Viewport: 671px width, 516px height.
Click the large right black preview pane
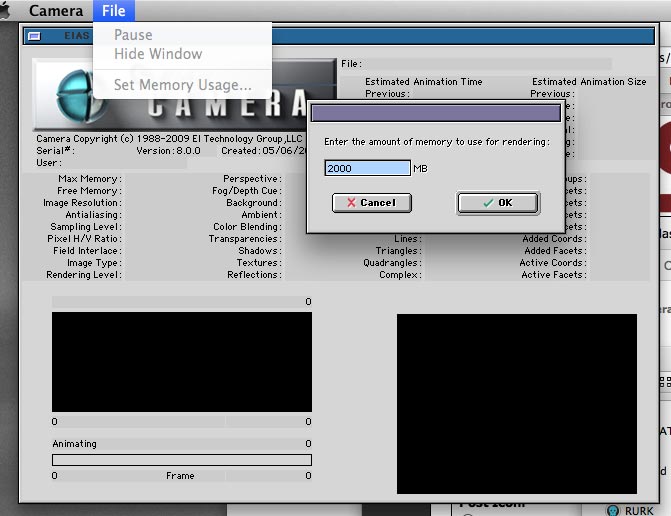pyautogui.click(x=516, y=403)
